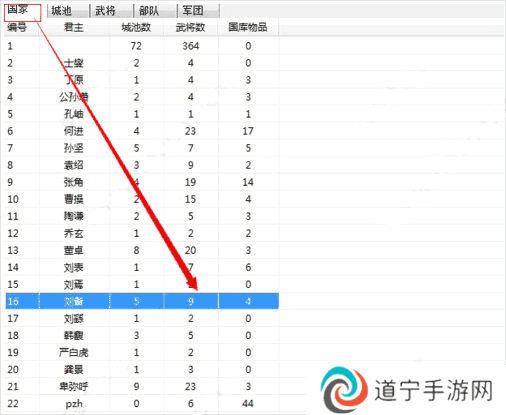Click the 君主 column header
The width and height of the screenshot is (506, 415).
point(74,27)
